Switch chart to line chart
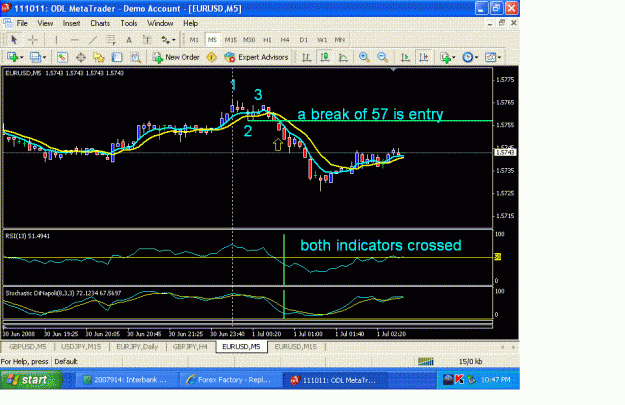The height and width of the screenshot is (405, 625). tap(343, 57)
